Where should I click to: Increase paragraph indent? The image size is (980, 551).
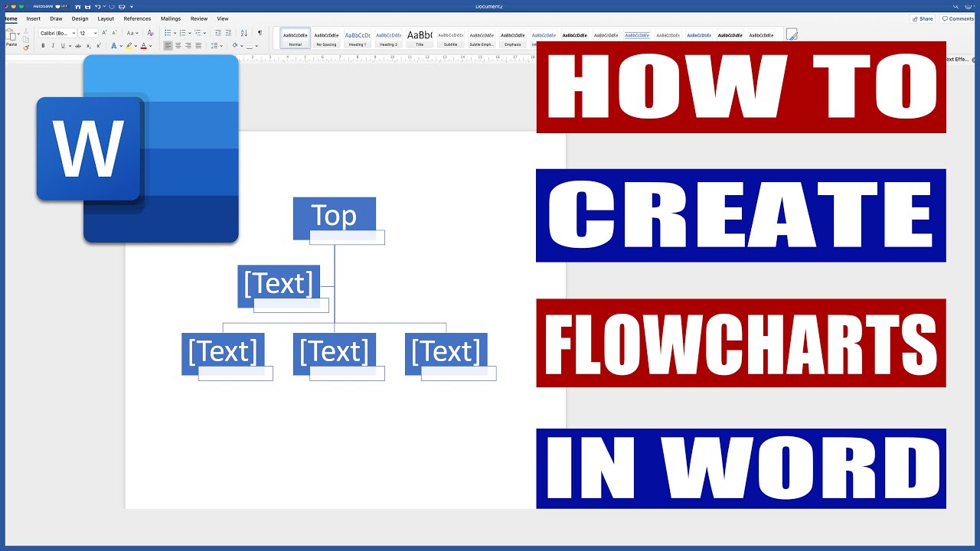[x=228, y=33]
